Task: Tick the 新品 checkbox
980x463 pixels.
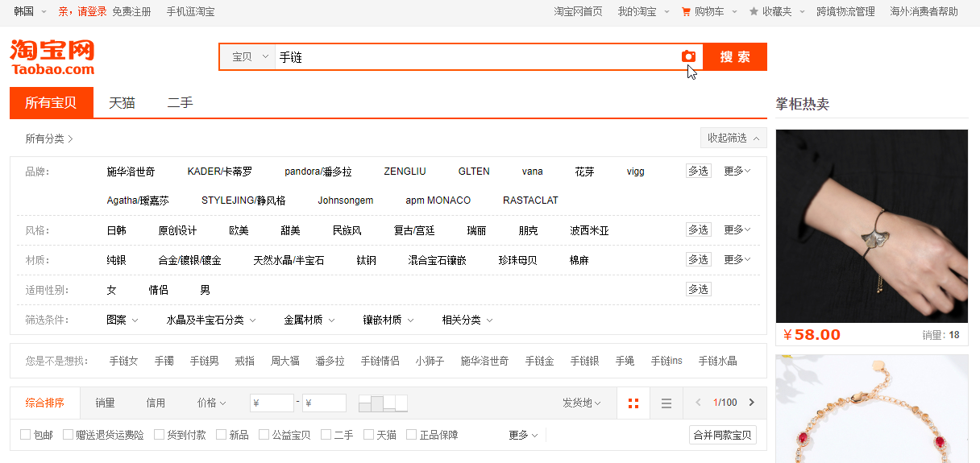Action: (222, 435)
